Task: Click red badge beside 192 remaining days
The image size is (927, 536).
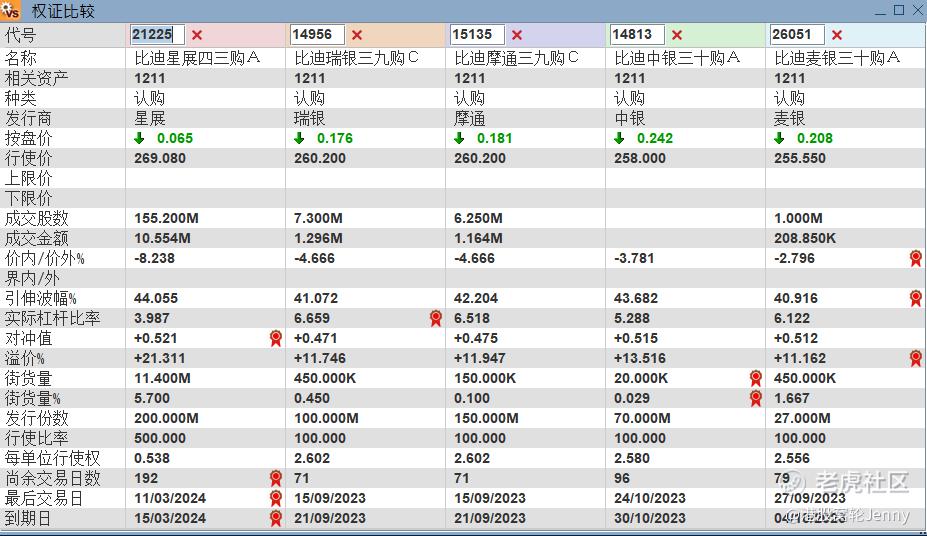Action: click(275, 478)
